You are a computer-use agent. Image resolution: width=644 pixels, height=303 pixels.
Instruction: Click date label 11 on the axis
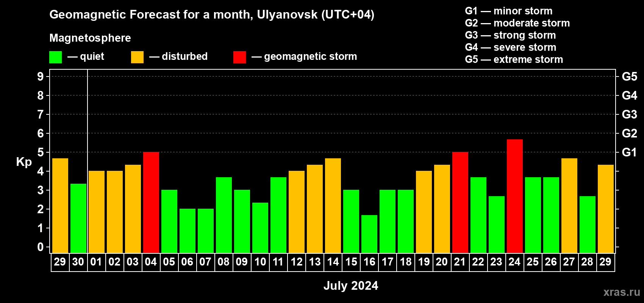[278, 262]
